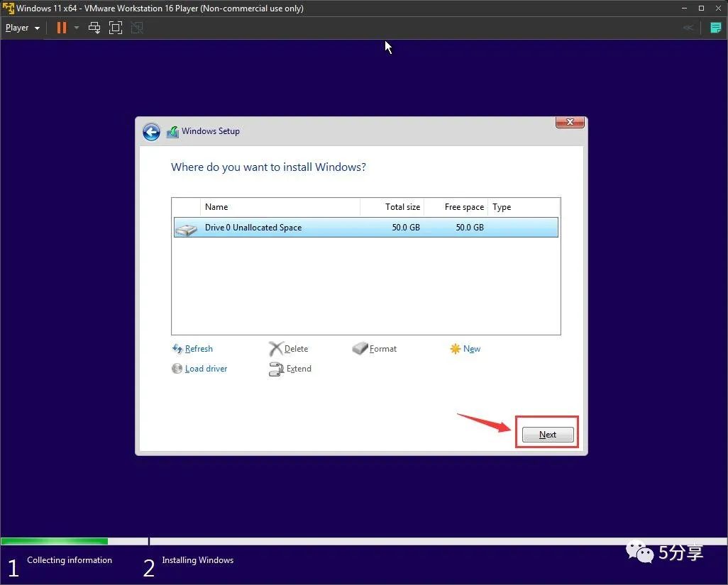Send Ctrl+Alt+Del to the virtual machine
Screen dimensions: 728x585
pos(94,28)
